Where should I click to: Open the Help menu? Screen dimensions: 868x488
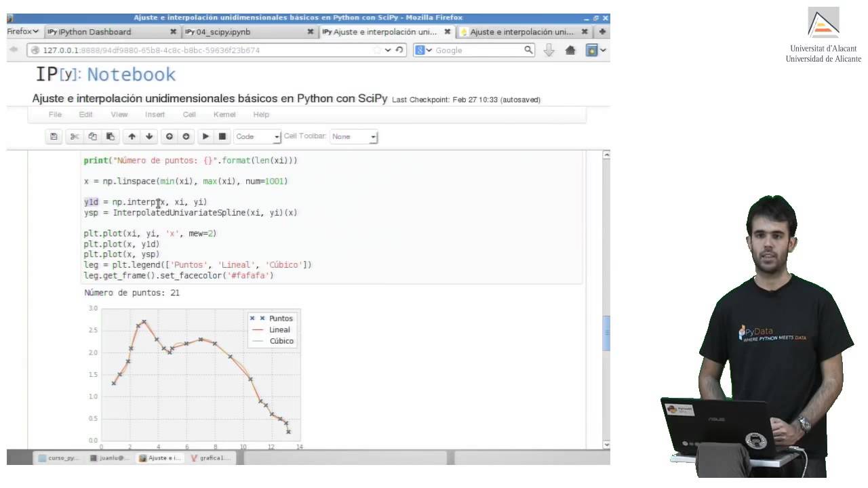(261, 115)
